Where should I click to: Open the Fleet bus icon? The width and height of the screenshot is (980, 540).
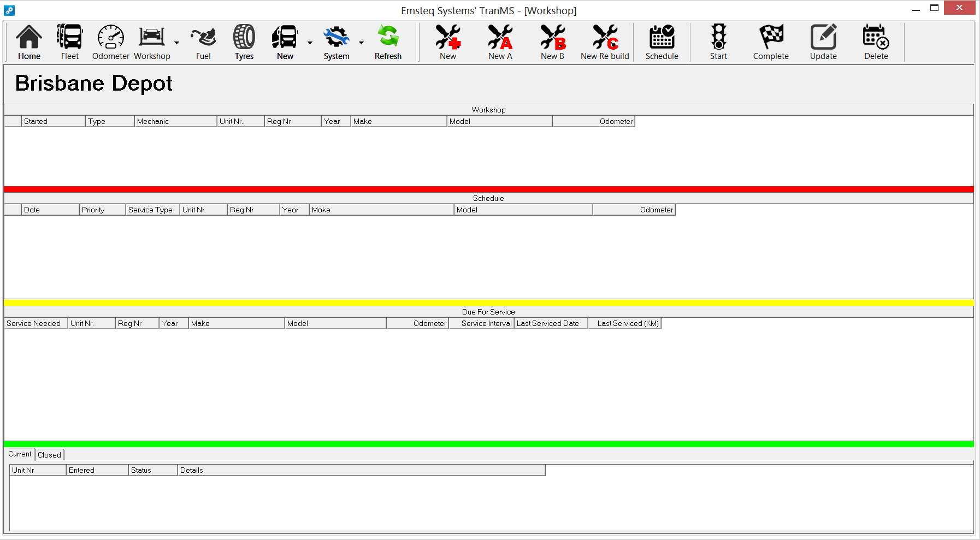click(70, 37)
